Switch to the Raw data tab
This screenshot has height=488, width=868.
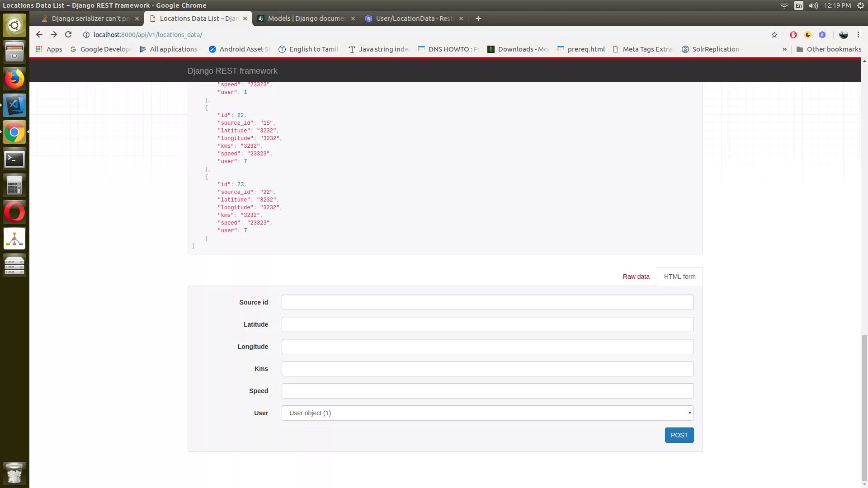pyautogui.click(x=636, y=276)
